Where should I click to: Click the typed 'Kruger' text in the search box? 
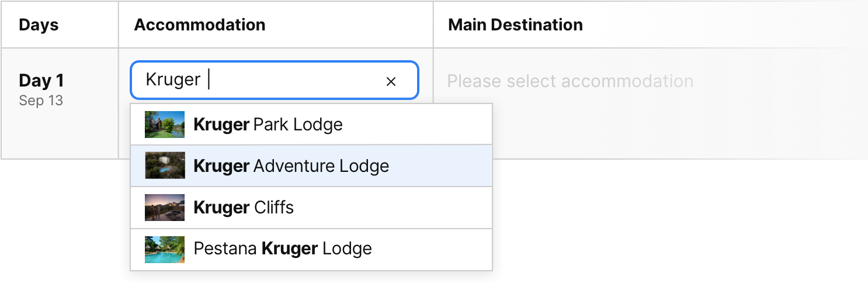click(x=173, y=80)
